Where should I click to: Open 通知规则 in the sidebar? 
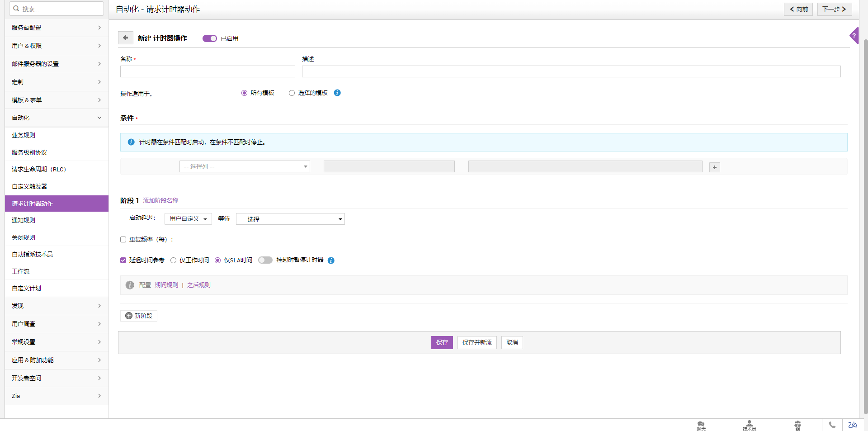[x=24, y=220]
